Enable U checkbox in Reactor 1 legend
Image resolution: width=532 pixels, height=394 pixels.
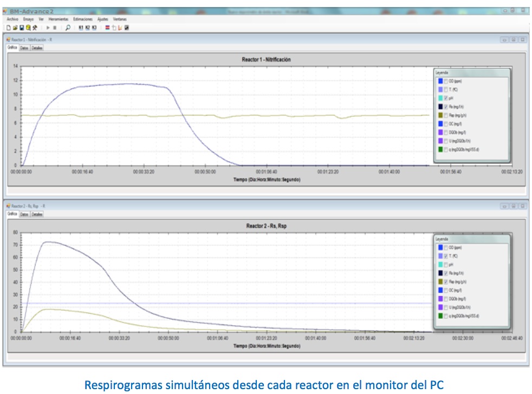pos(446,141)
